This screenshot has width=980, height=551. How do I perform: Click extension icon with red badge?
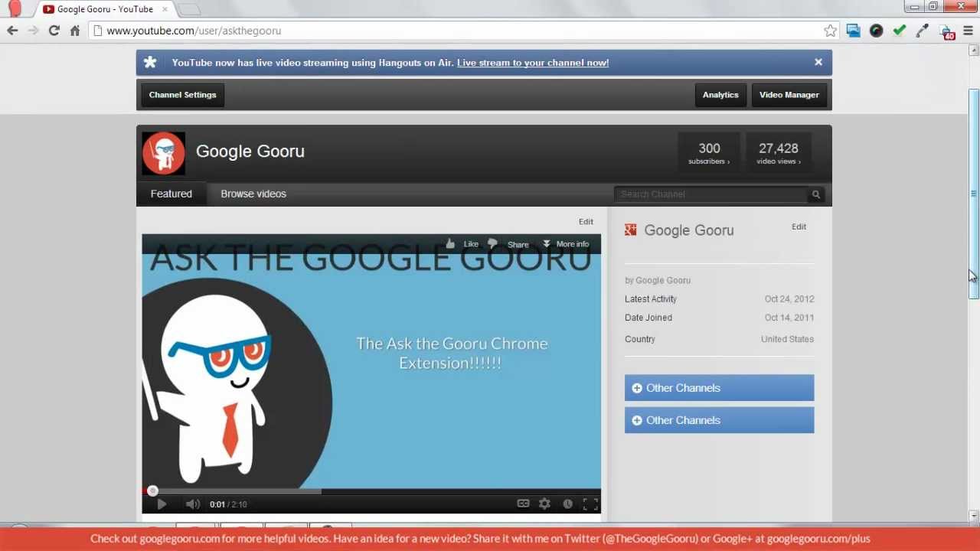(946, 31)
